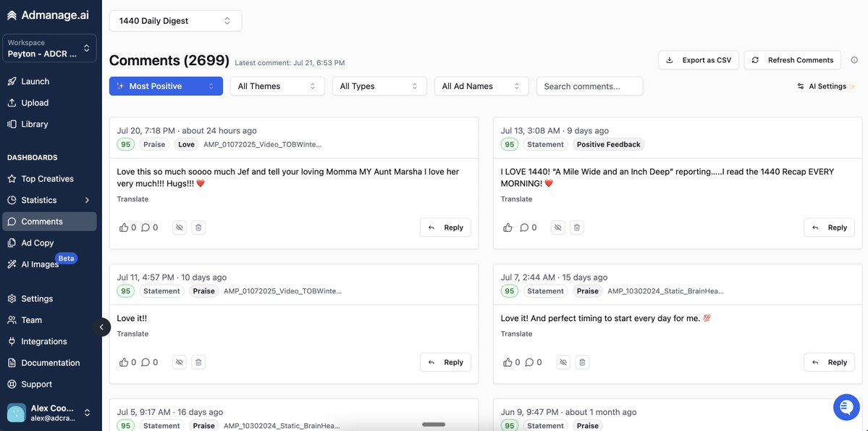Expand the Statistics submenu chevron
The image size is (868, 431).
click(x=88, y=200)
